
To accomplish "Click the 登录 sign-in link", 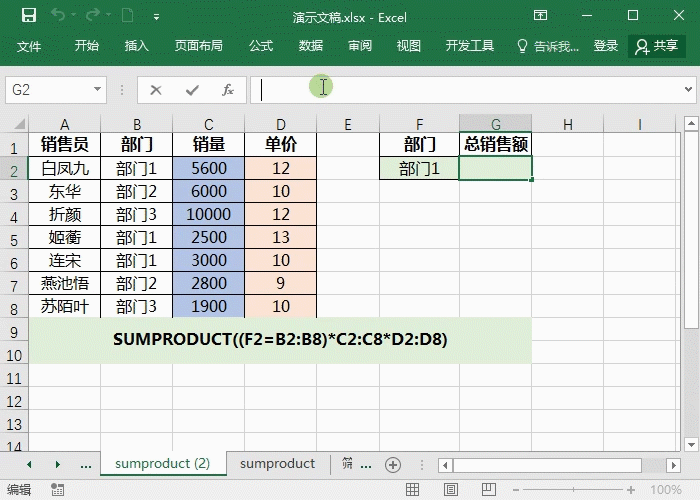I will [606, 46].
